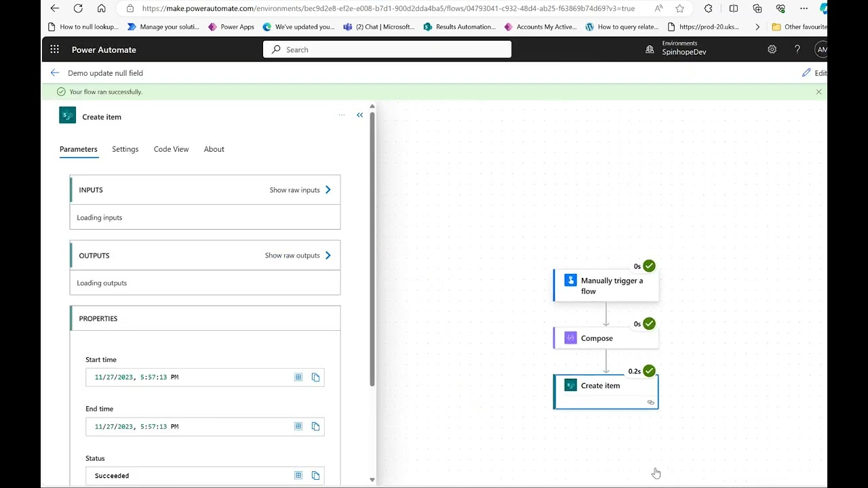Open account avatar AM
This screenshot has height=488, width=868.
[821, 49]
